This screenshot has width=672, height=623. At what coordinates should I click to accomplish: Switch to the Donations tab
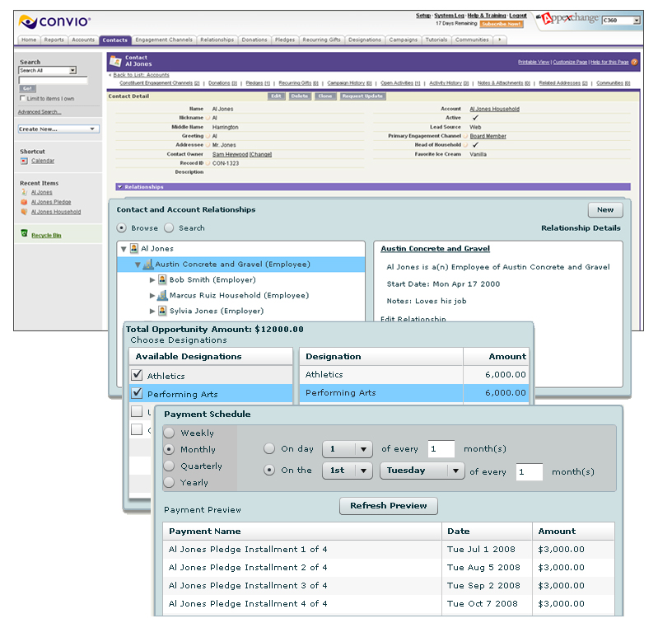[254, 40]
